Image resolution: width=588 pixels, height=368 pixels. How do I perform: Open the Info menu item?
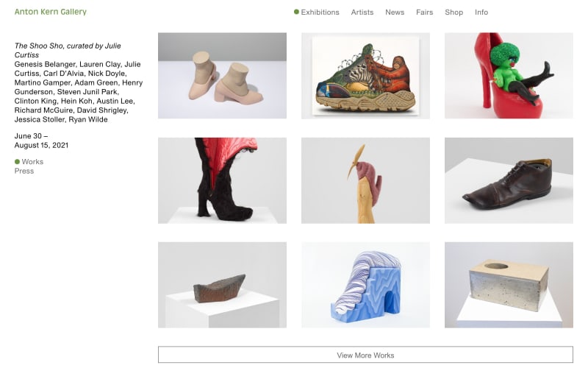click(x=481, y=13)
